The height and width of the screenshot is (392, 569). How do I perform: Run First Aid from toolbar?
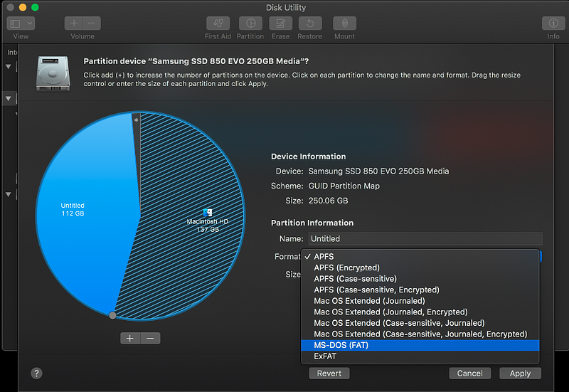pyautogui.click(x=218, y=23)
